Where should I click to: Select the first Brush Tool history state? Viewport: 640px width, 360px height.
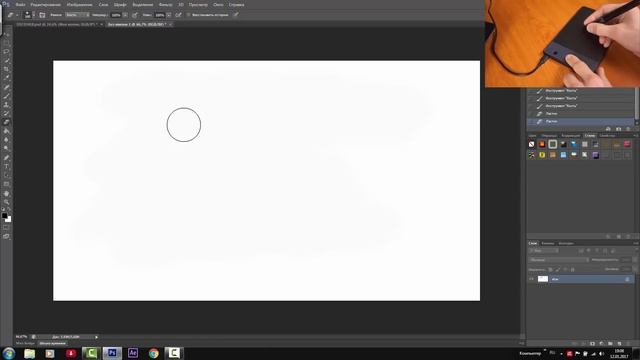(x=580, y=91)
